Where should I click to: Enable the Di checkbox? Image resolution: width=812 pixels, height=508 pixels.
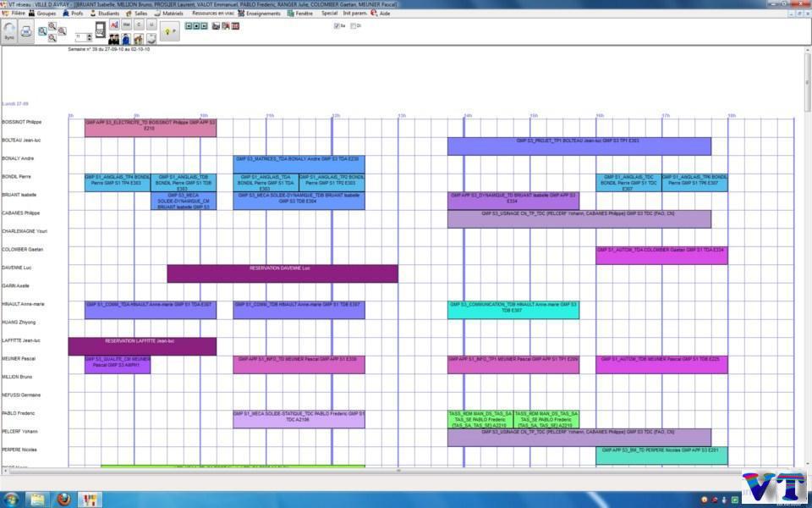pyautogui.click(x=354, y=25)
